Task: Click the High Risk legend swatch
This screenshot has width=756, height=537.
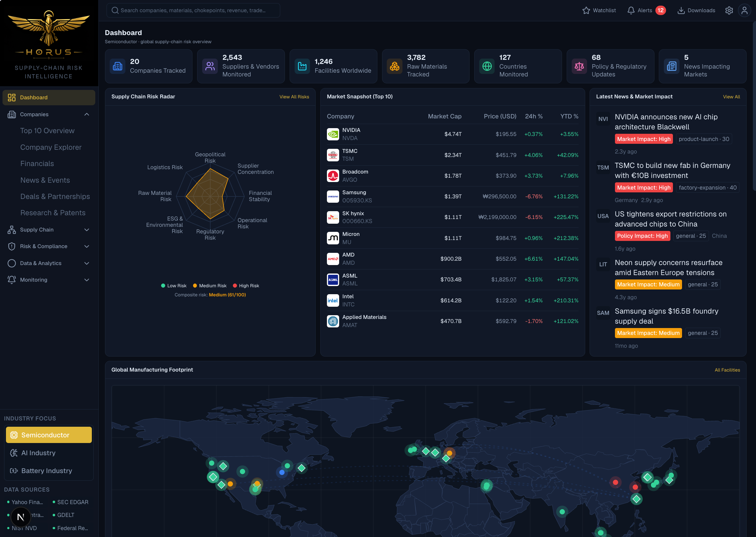Action: coord(235,286)
